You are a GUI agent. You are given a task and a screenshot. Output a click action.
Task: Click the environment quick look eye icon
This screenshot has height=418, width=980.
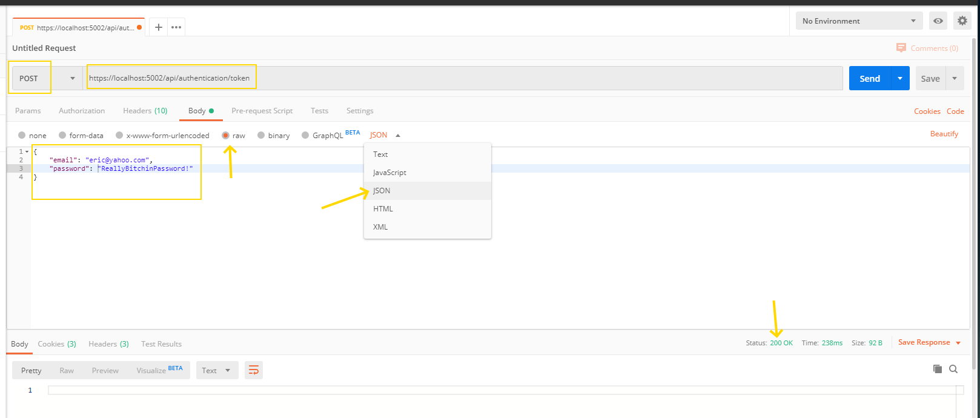pos(938,21)
